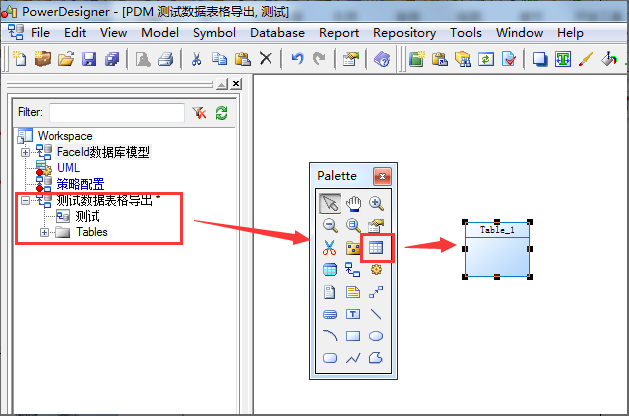629x416 pixels.
Task: Click the Print toolbar icon
Action: point(166,60)
